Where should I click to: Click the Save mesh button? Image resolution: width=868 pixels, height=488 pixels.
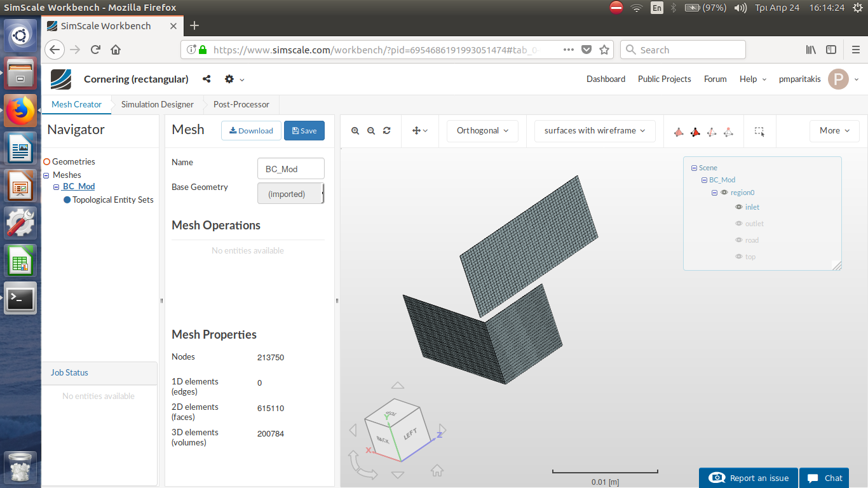click(x=304, y=131)
